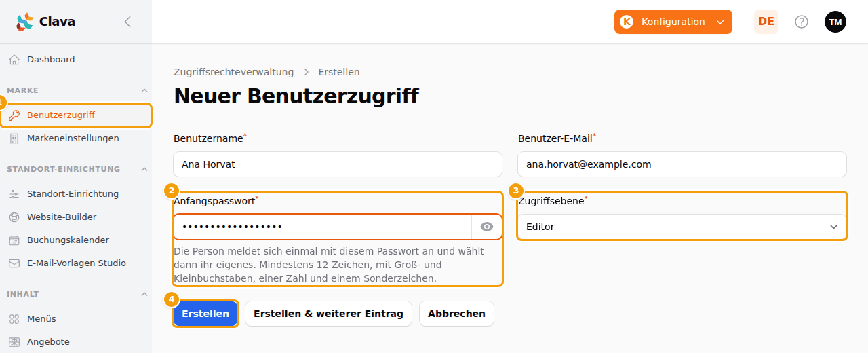Click the Abbrechen button
The width and height of the screenshot is (868, 353).
(x=456, y=314)
